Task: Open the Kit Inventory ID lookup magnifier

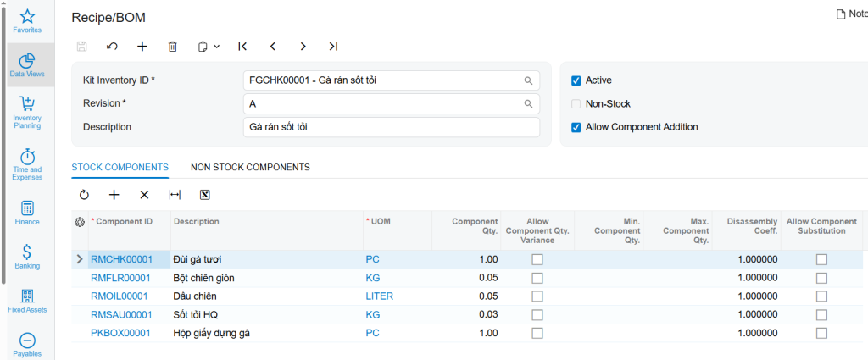Action: pos(529,80)
